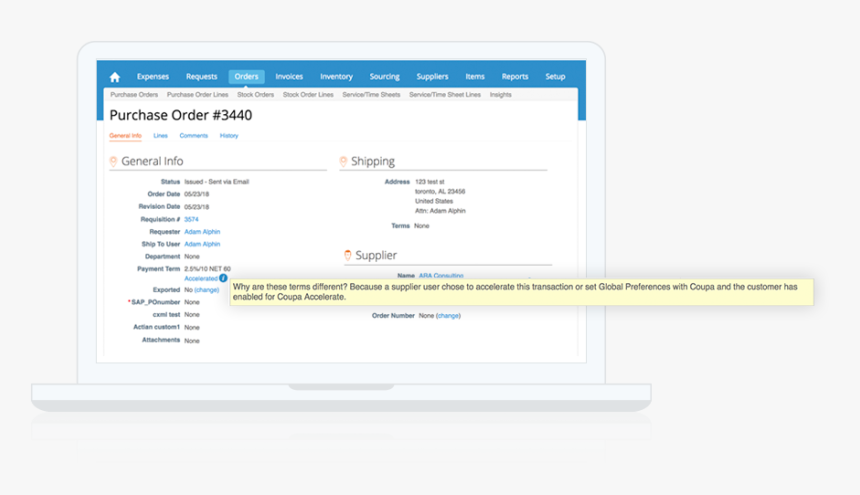This screenshot has width=860, height=495.
Task: Open supplier ABA Consulting link
Action: (x=441, y=276)
